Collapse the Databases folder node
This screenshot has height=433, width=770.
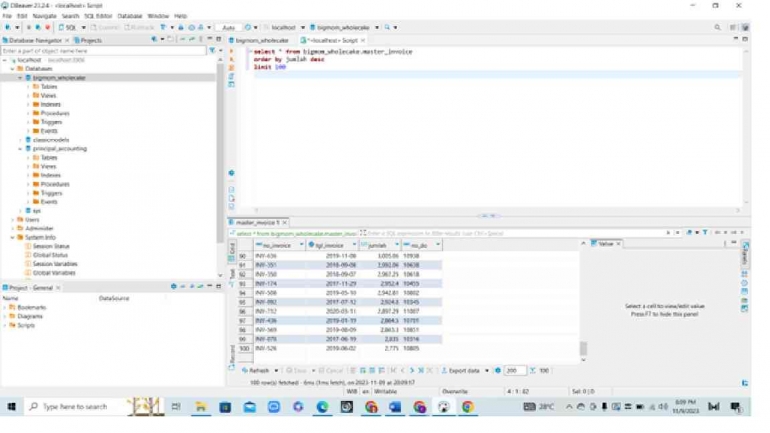pos(13,69)
